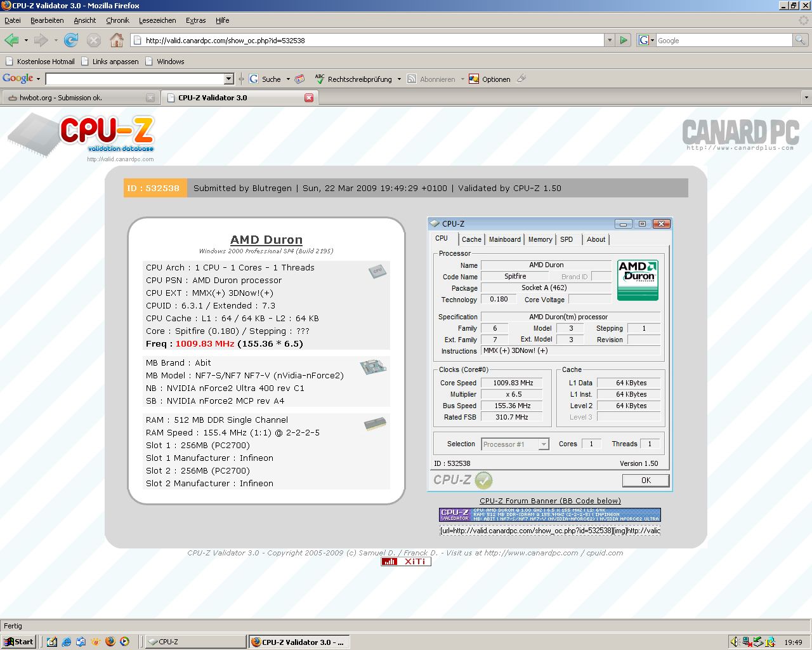Open the tab list dropdown at tab bar end

point(806,98)
